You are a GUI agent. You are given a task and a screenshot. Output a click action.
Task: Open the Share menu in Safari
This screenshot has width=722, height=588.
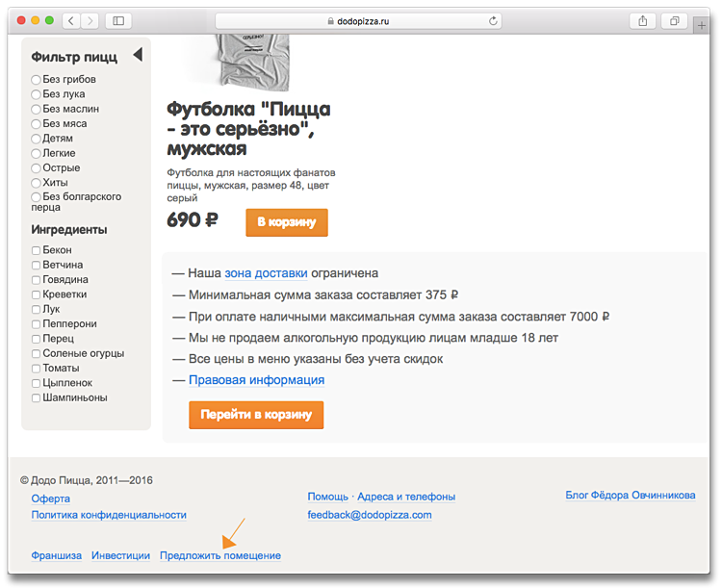643,21
